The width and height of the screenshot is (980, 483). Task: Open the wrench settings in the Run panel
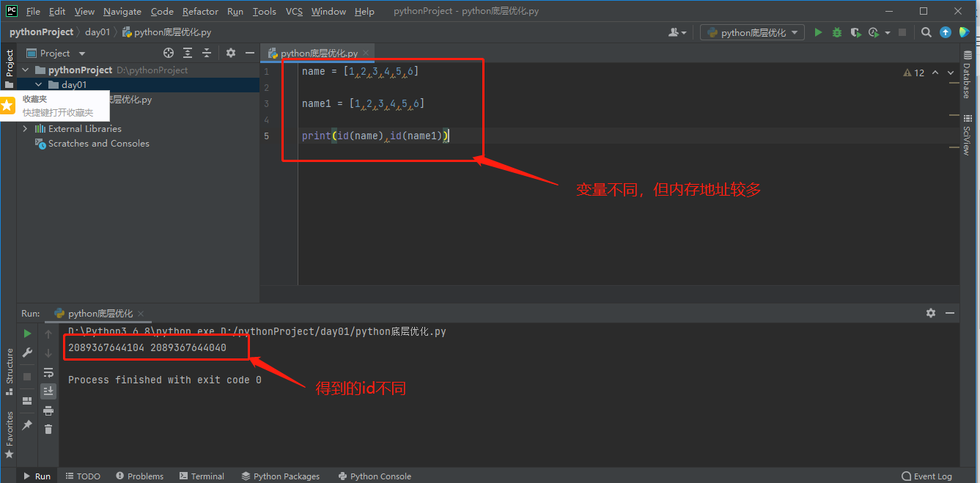tap(27, 353)
